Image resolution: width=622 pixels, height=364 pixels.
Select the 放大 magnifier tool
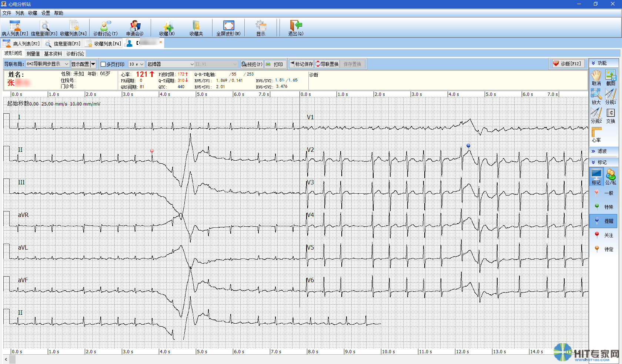[x=596, y=95]
